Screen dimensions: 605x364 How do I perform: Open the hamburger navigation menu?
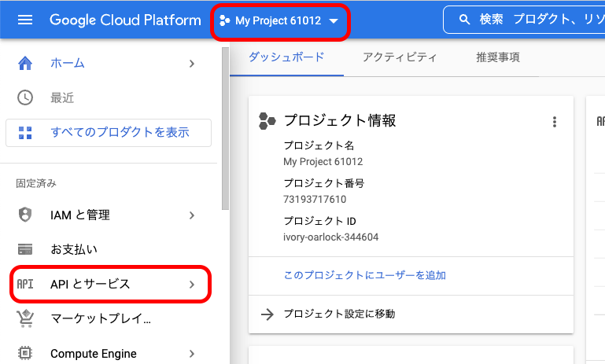pos(25,20)
